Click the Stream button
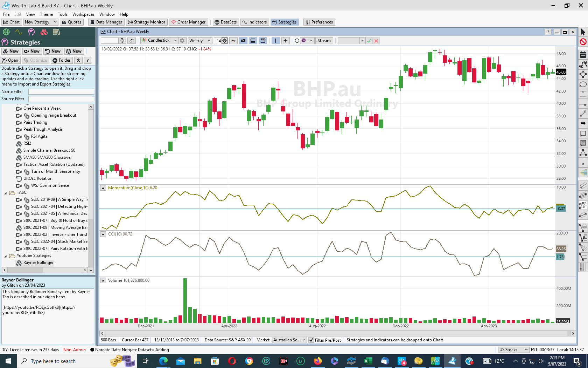This screenshot has height=368, width=588. 324,41
